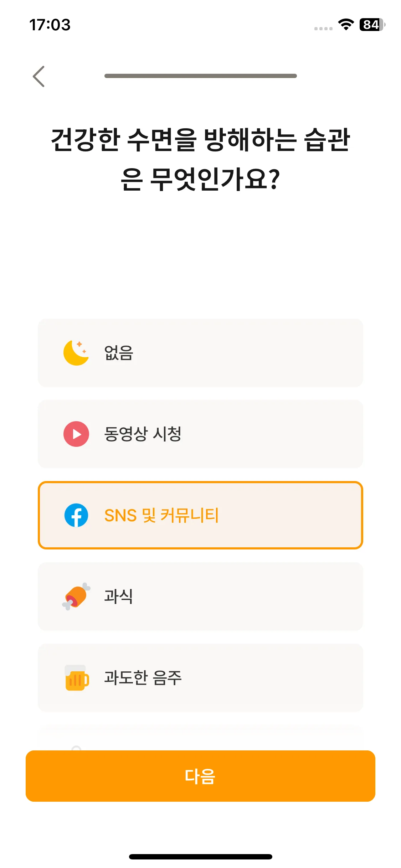Tap the home indicator bar
The image size is (401, 868).
click(201, 857)
